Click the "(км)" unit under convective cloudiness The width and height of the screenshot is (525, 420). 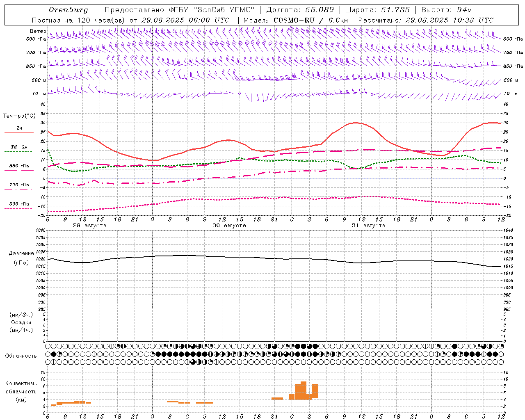point(21,399)
